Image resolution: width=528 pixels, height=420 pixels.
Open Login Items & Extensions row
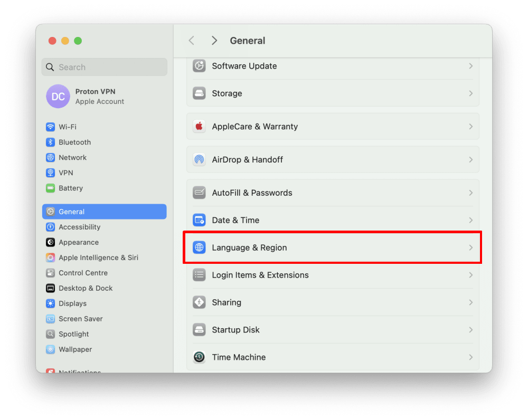coord(333,275)
